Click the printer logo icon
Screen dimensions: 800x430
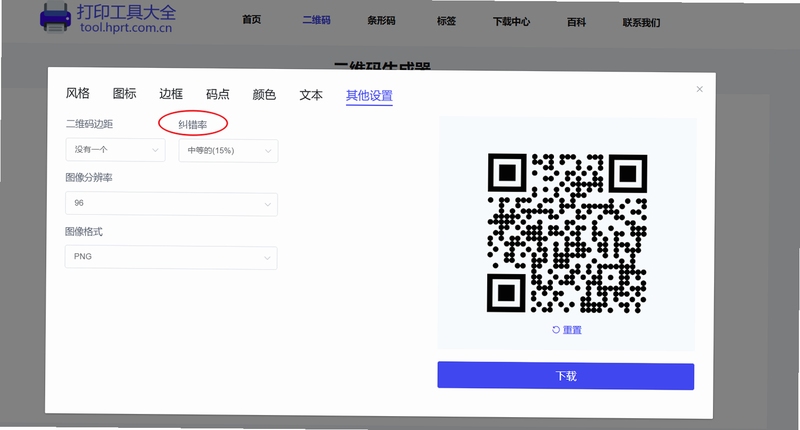coord(56,17)
